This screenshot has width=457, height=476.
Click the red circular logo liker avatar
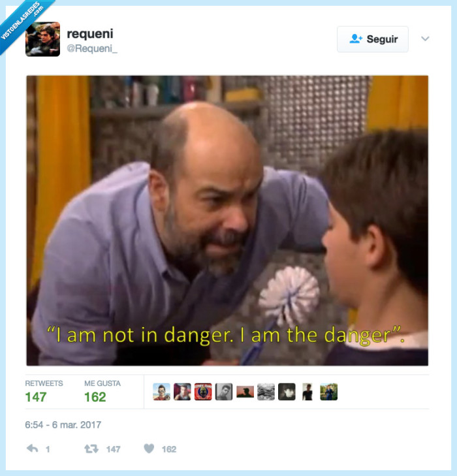coord(203,392)
